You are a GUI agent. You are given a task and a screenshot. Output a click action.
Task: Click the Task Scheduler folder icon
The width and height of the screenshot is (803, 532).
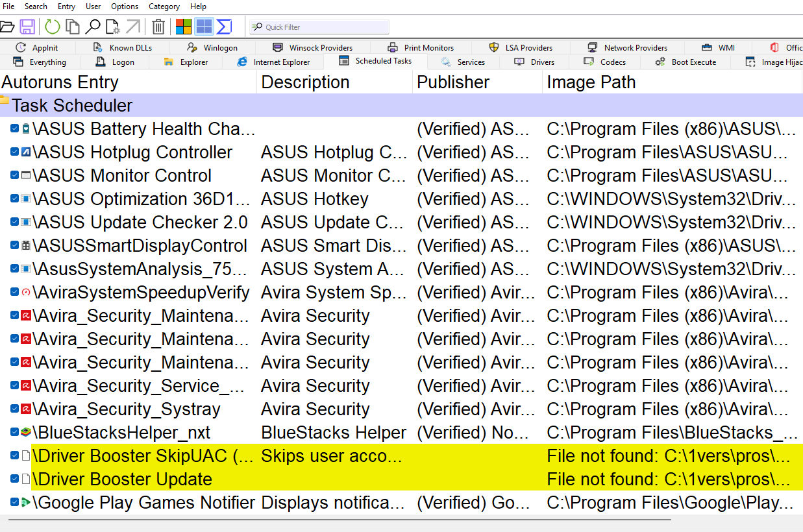(5, 101)
